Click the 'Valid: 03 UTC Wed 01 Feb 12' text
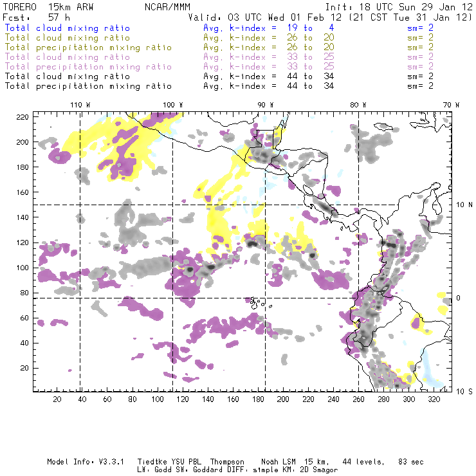 pos(266,17)
